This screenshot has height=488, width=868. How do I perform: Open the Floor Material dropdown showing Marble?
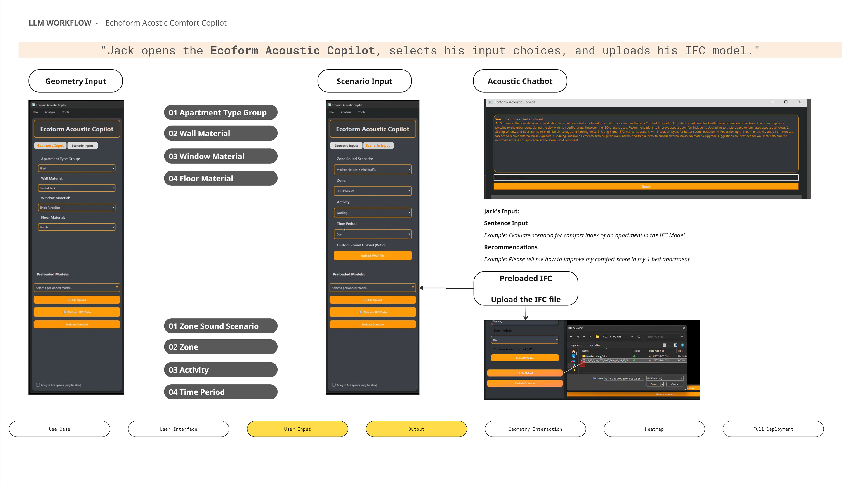pos(77,227)
